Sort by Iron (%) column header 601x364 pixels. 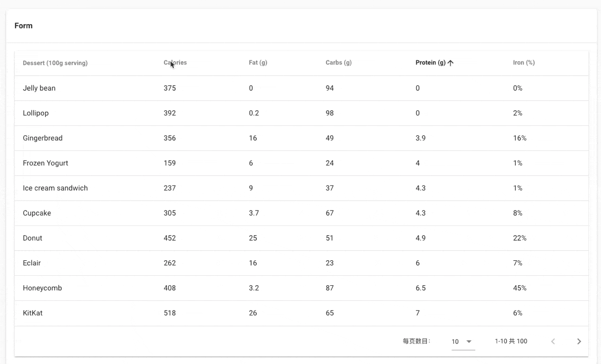click(x=524, y=63)
